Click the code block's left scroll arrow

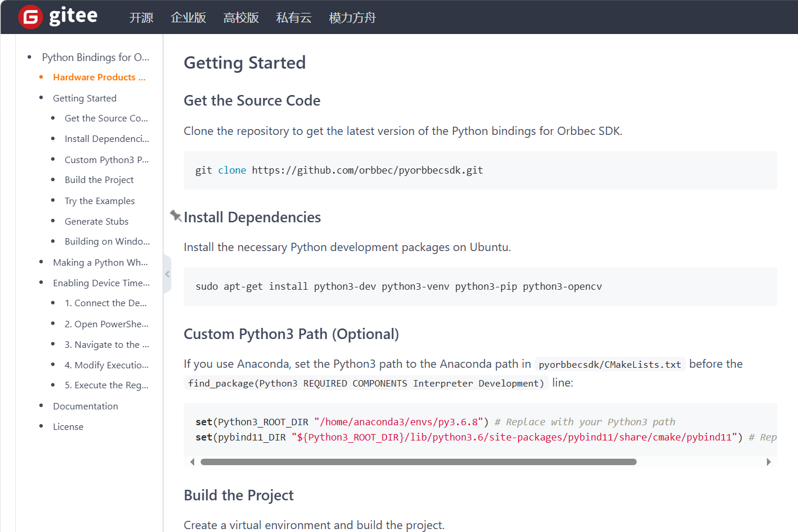192,462
